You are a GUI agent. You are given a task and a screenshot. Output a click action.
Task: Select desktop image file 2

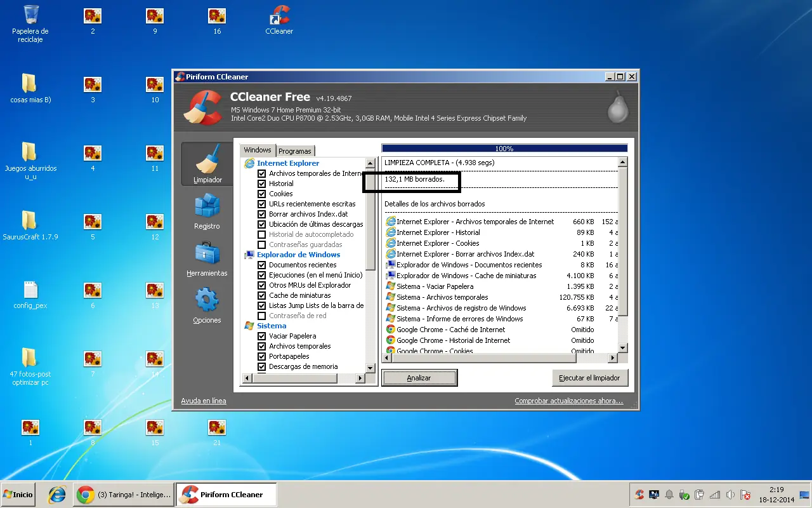pyautogui.click(x=93, y=20)
